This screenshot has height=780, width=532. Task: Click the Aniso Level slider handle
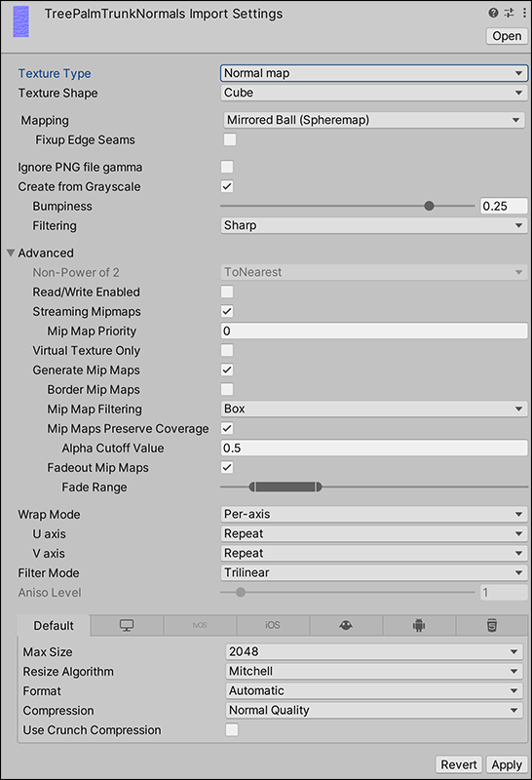(x=241, y=593)
